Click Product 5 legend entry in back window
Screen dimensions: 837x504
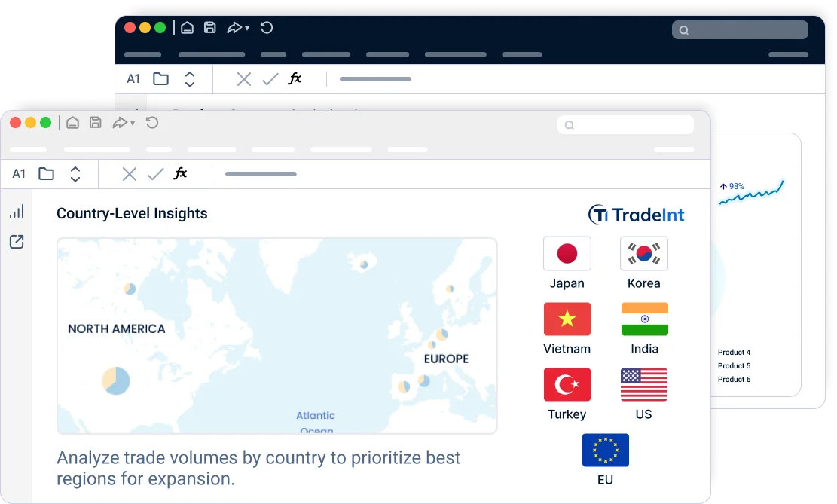(x=734, y=365)
